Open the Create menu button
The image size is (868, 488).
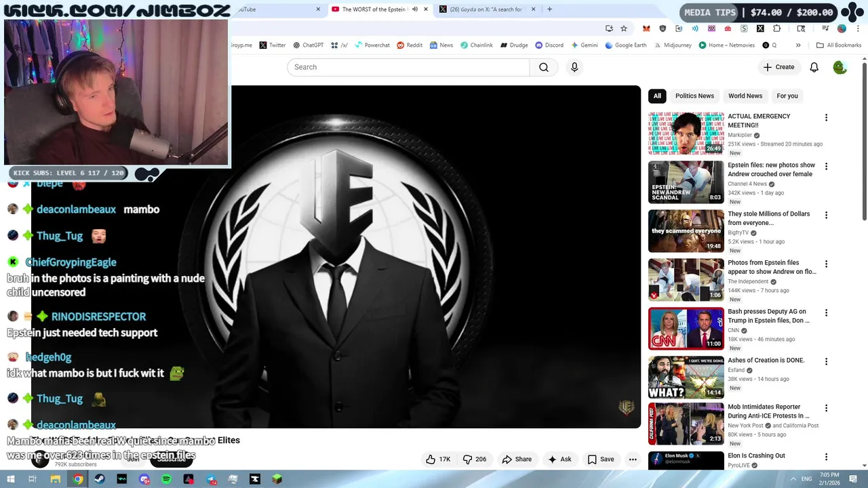click(x=778, y=67)
